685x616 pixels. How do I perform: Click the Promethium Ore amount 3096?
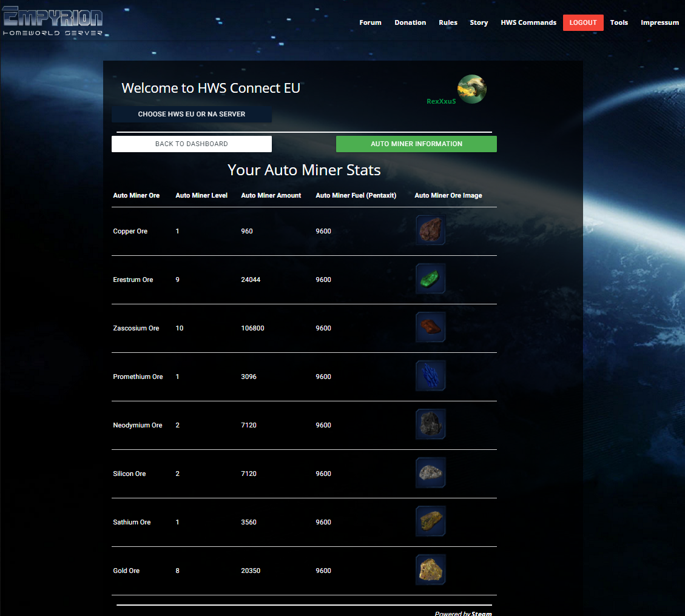pyautogui.click(x=249, y=377)
